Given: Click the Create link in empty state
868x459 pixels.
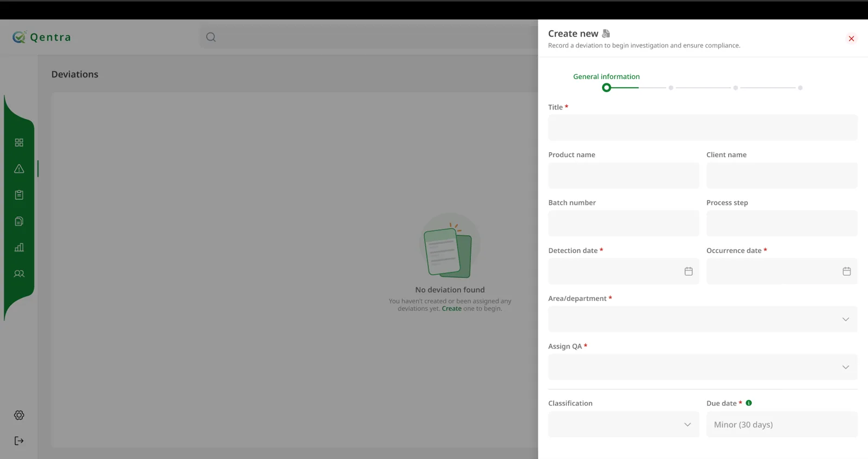Looking at the screenshot, I should point(451,308).
